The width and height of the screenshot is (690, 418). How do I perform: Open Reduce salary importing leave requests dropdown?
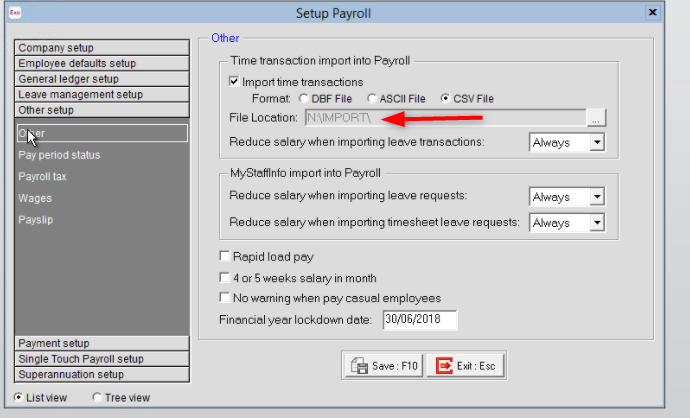[597, 197]
